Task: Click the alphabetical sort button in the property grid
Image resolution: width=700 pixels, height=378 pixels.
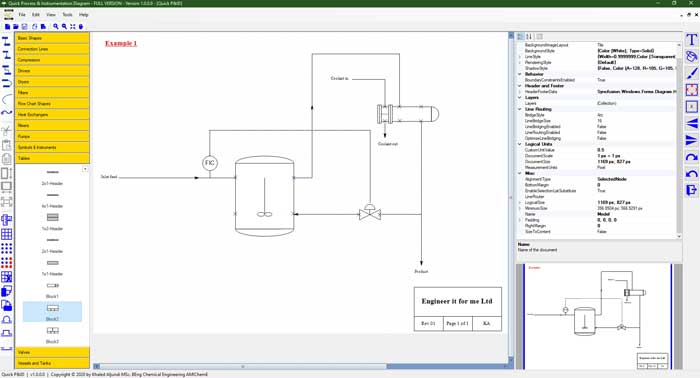Action: coord(529,37)
